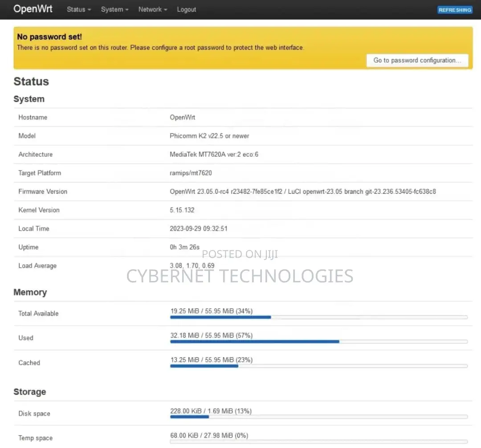Select the hostname value OpenWrt
The height and width of the screenshot is (448, 481).
pyautogui.click(x=183, y=118)
